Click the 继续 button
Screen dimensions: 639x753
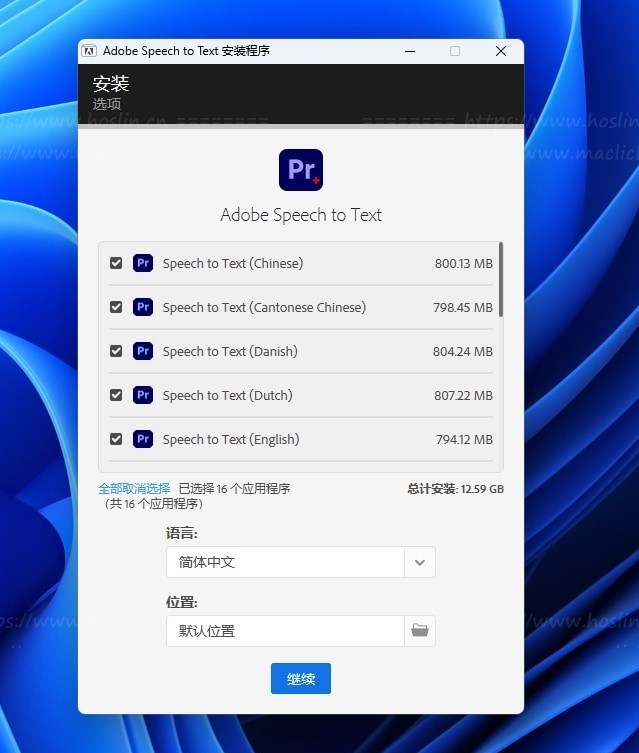click(x=301, y=679)
